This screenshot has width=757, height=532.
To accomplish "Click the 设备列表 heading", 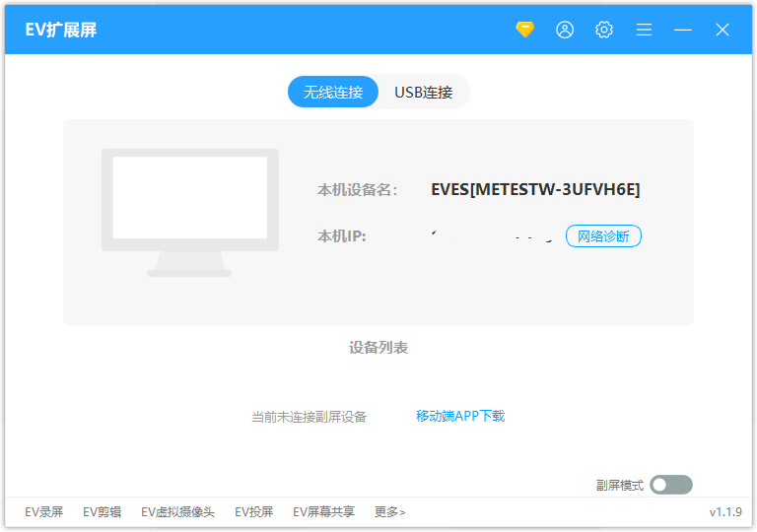I will (378, 348).
